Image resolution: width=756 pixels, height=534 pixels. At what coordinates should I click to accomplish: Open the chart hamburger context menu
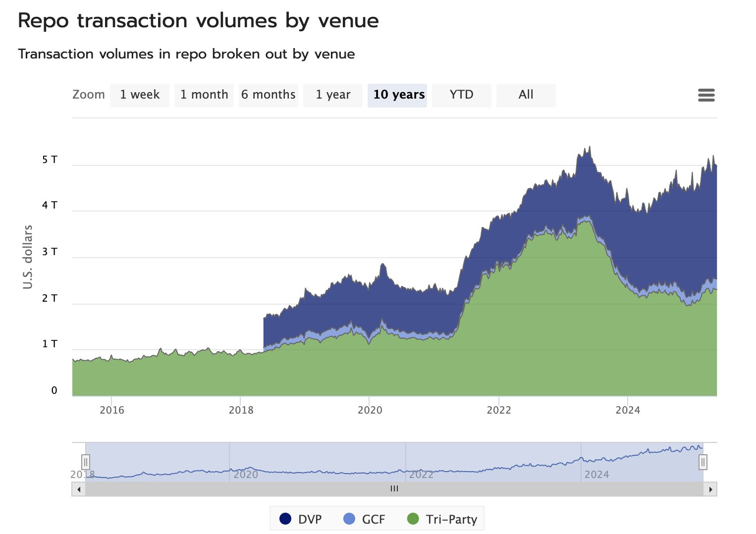click(706, 95)
